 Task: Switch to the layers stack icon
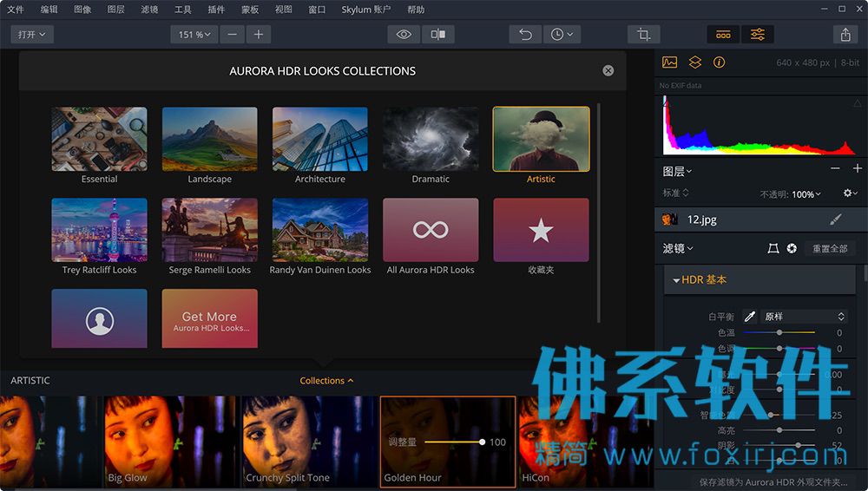click(x=694, y=62)
